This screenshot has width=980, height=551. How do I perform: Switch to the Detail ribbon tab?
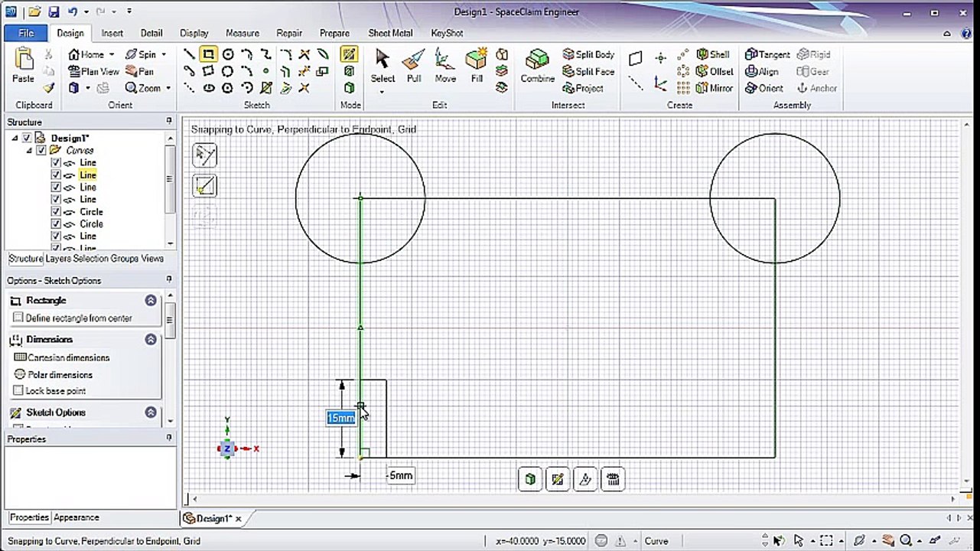point(151,34)
